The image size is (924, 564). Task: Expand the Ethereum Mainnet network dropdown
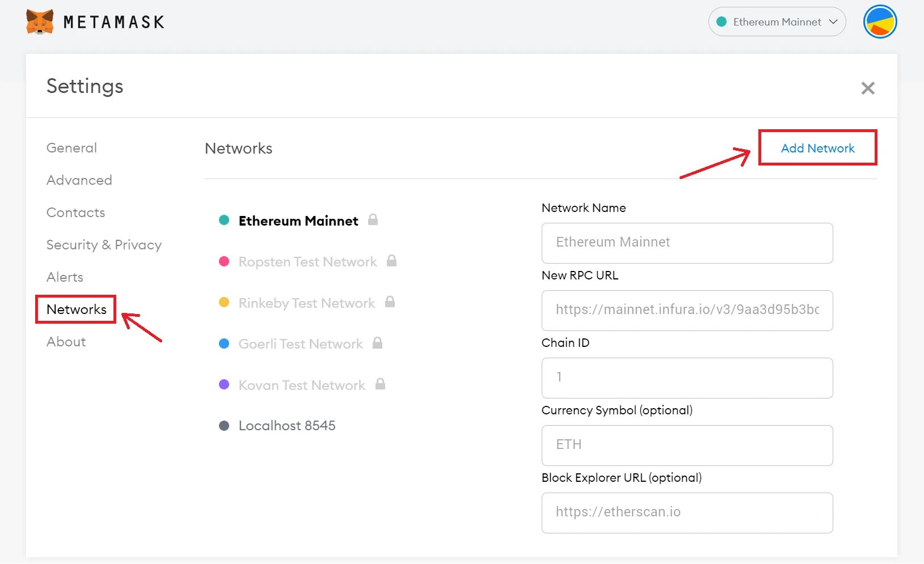tap(777, 22)
